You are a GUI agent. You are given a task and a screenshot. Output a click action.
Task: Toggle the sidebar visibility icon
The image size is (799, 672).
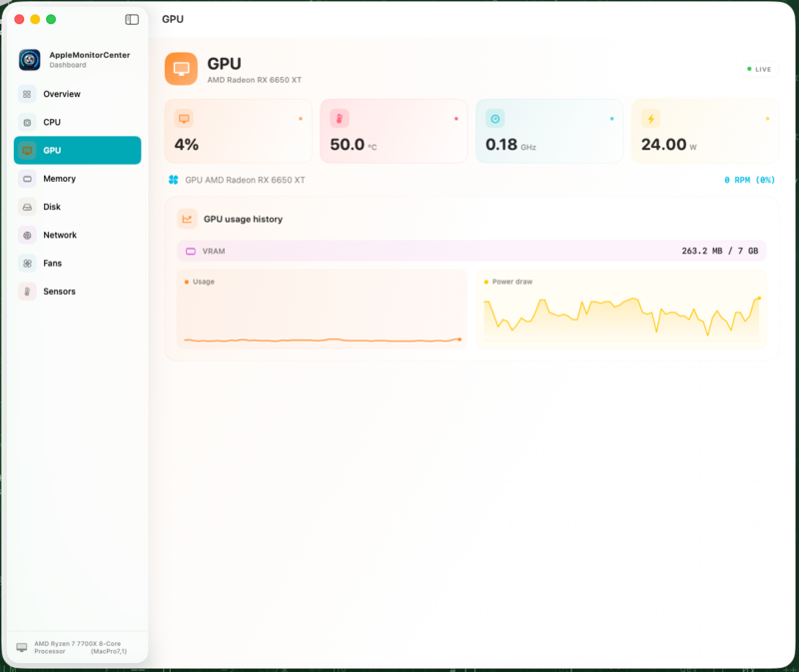tap(132, 19)
